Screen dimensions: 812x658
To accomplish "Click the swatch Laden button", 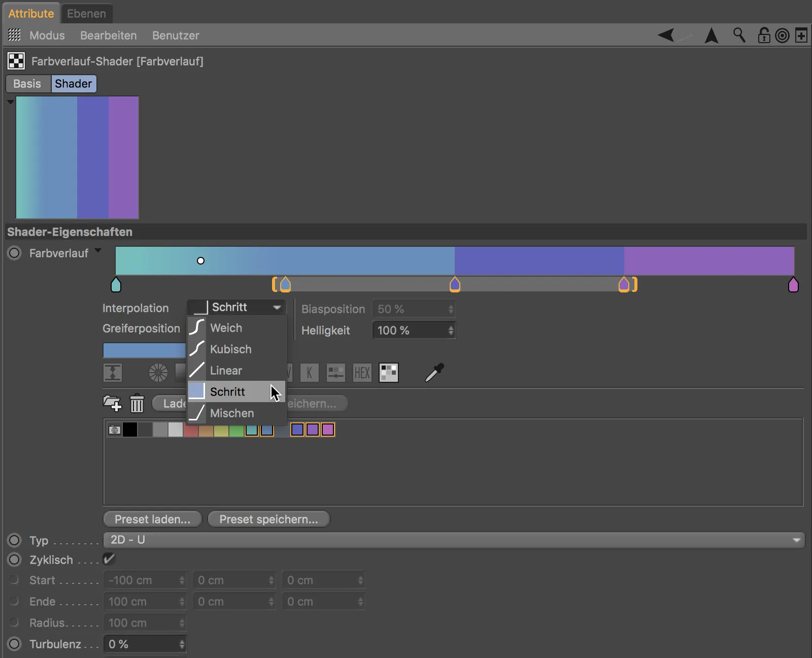I will (x=170, y=403).
